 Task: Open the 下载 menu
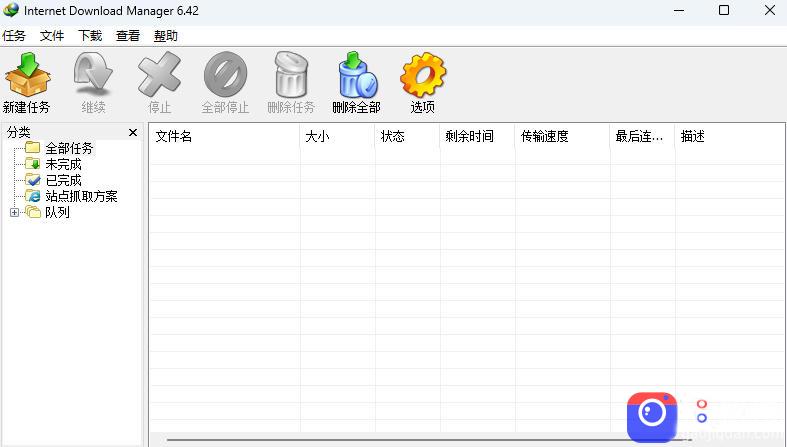[90, 36]
